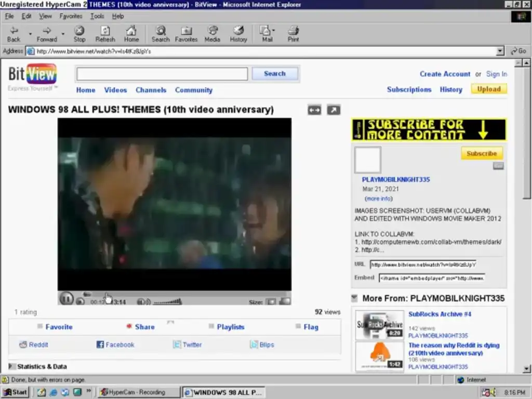
Task: Open the Forward history dropdown arrow
Action: tap(63, 34)
